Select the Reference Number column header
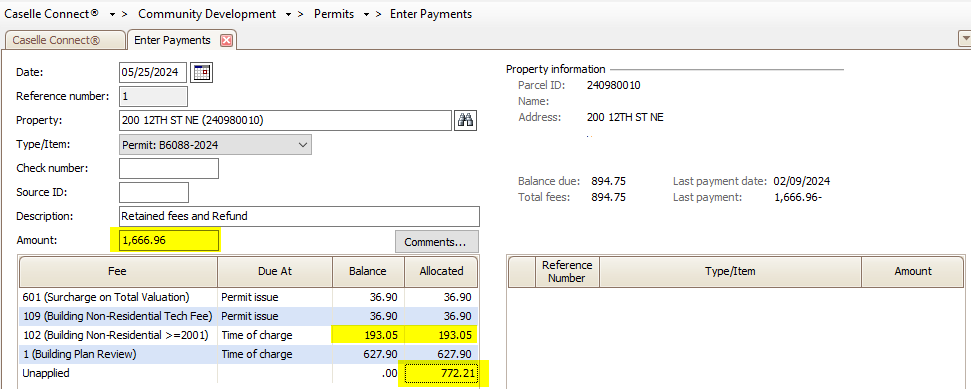 point(567,271)
